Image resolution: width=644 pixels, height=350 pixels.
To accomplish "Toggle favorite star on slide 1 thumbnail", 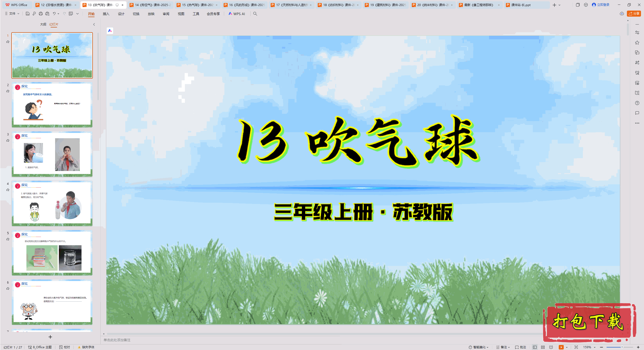I will pos(8,42).
